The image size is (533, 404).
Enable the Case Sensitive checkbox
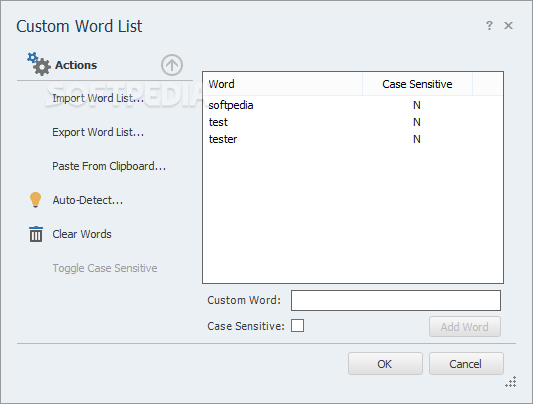pos(297,326)
